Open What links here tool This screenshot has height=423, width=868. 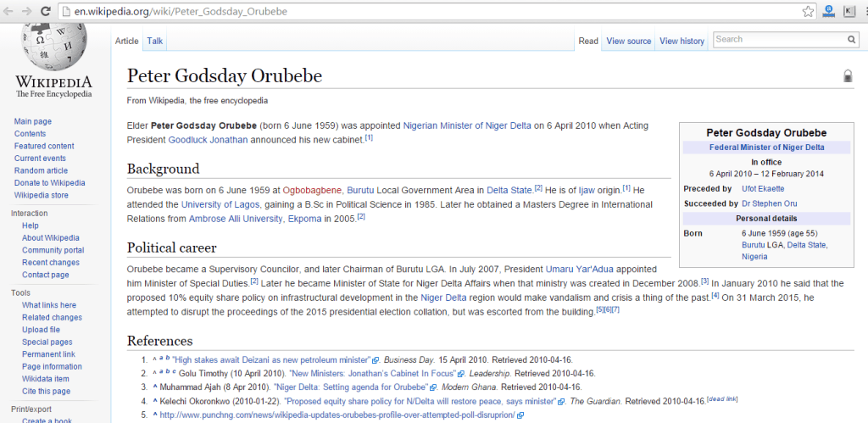click(x=49, y=305)
